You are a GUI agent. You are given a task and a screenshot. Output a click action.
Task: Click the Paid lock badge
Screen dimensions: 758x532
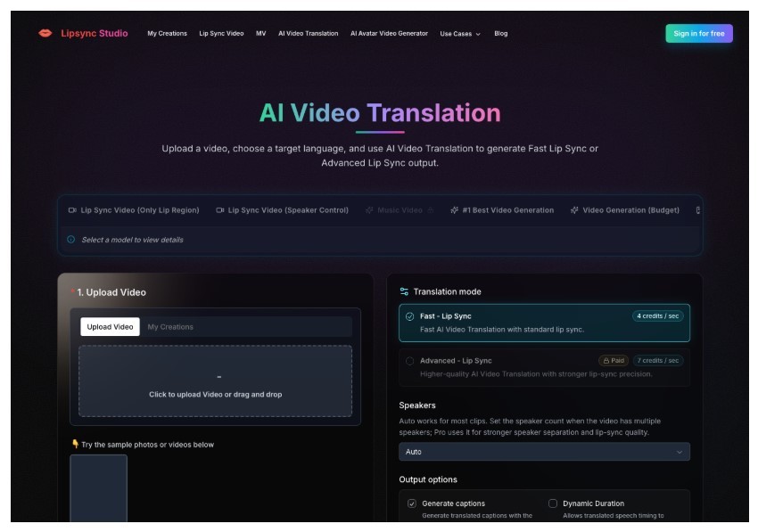click(x=614, y=361)
